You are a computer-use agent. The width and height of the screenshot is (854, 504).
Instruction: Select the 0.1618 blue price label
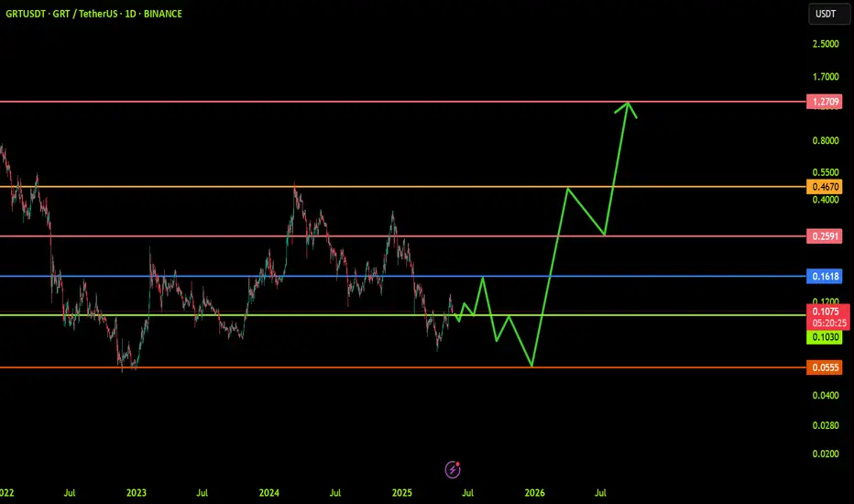click(x=824, y=276)
